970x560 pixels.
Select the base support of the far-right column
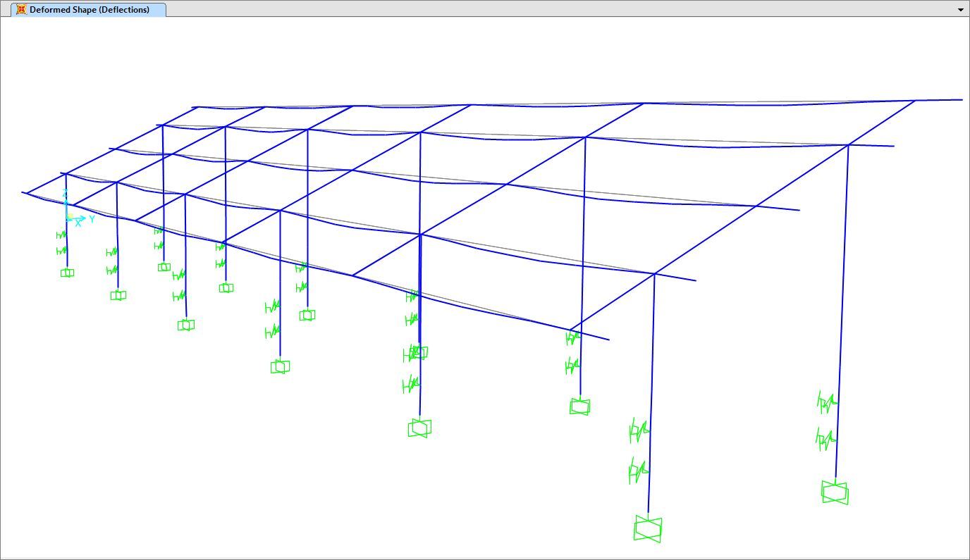(x=835, y=492)
